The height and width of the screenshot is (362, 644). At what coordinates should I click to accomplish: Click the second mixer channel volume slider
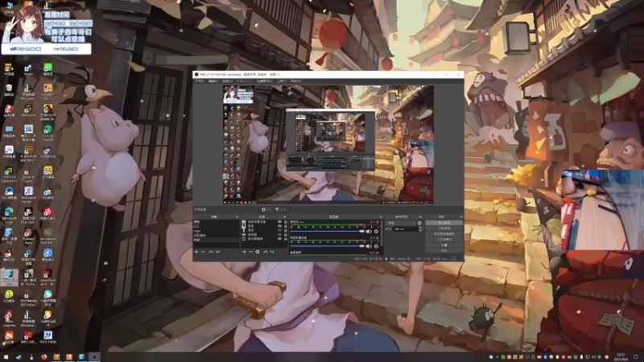(327, 246)
